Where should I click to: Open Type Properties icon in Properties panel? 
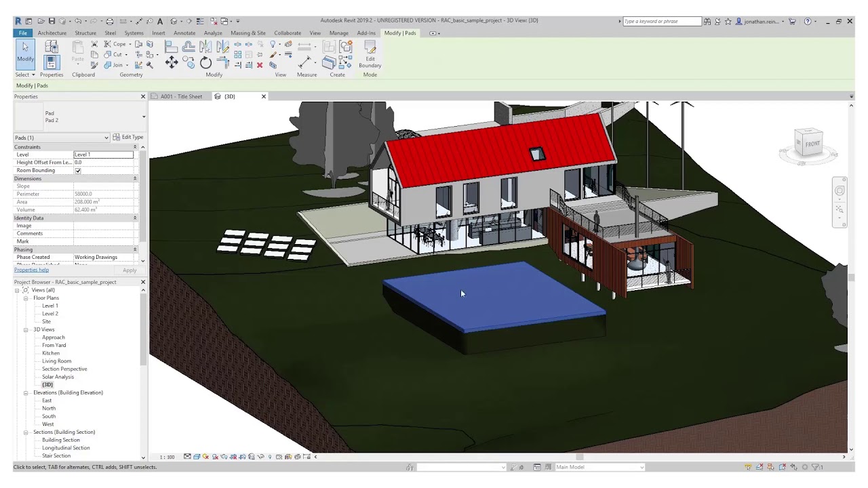[x=52, y=46]
